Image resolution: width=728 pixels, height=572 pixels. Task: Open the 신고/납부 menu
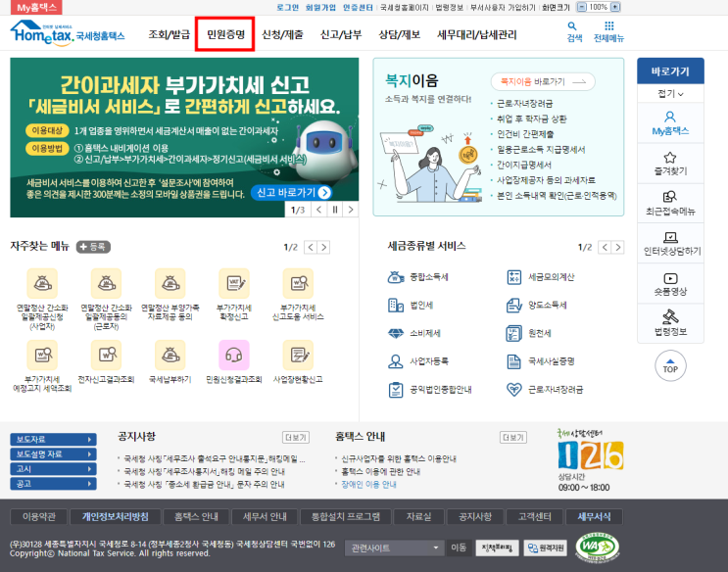pyautogui.click(x=341, y=34)
